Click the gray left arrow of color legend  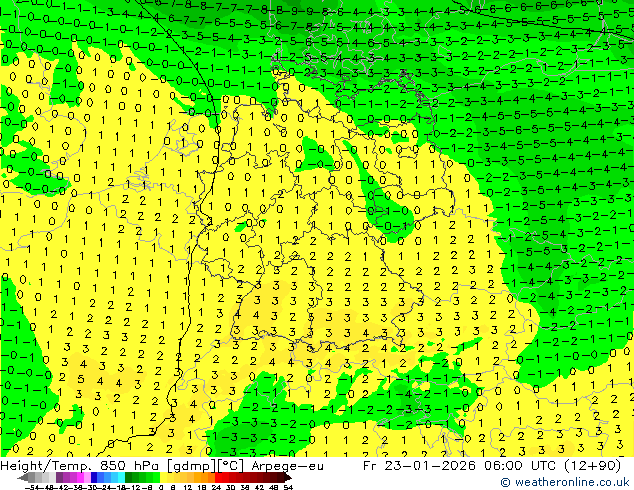pyautogui.click(x=23, y=478)
